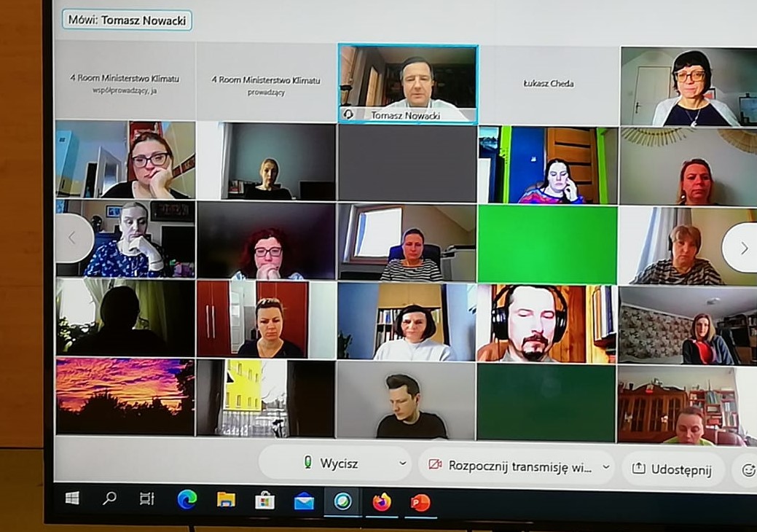
Task: Click the 4 Room Ministerstwo Klimatu prowadzący tile
Action: click(x=266, y=84)
